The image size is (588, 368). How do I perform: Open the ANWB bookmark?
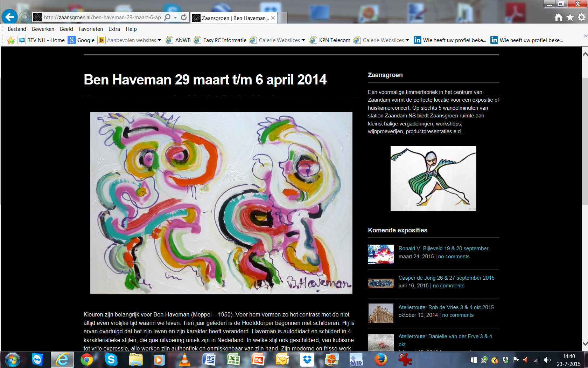[x=178, y=40]
